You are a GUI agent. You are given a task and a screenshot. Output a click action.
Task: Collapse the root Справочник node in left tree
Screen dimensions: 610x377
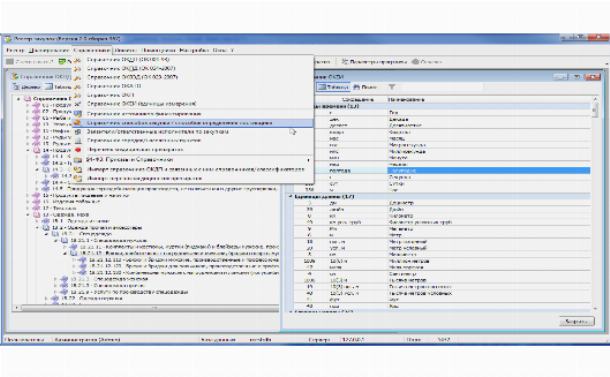(x=18, y=99)
